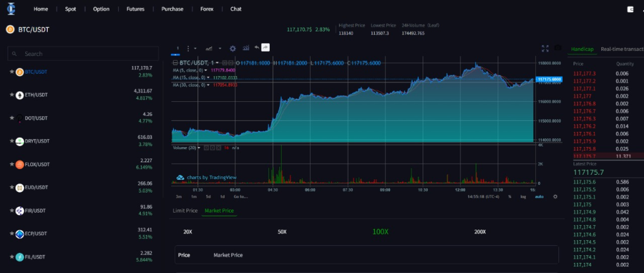The height and width of the screenshot is (273, 644).
Task: Open the Futures menu
Action: point(135,9)
